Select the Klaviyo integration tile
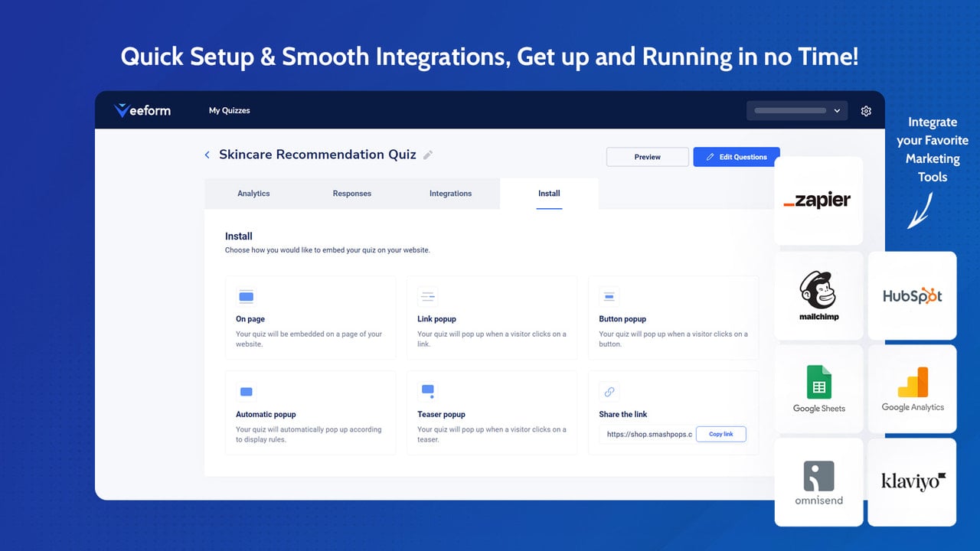 pyautogui.click(x=912, y=482)
